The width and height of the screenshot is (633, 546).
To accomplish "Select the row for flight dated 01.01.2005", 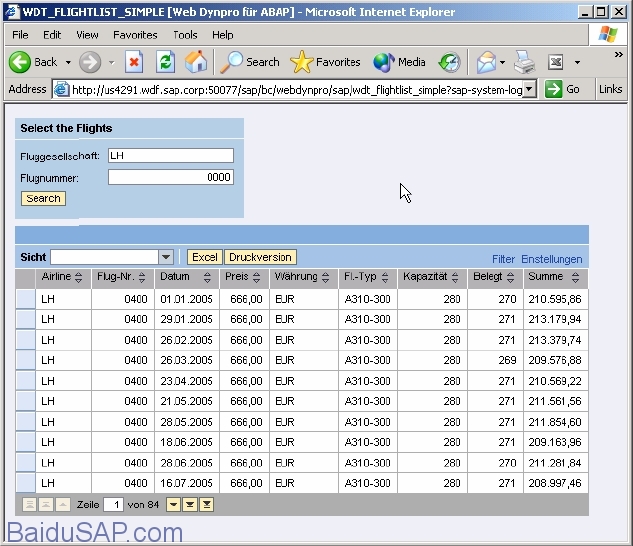I will (x=25, y=300).
